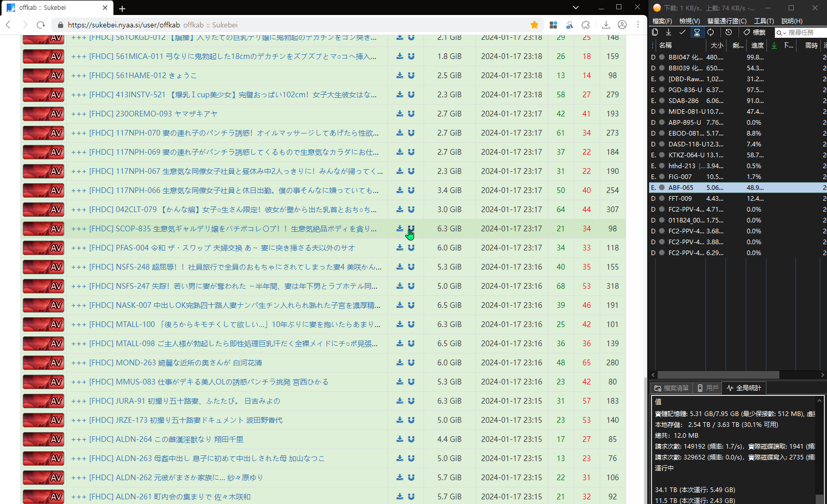Open the browser extensions puzzle icon
The height and width of the screenshot is (504, 827).
point(586,25)
